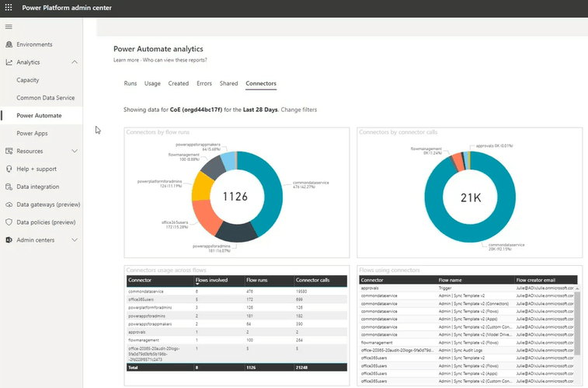Click the Environments sidebar icon
The height and width of the screenshot is (388, 588).
(9, 44)
